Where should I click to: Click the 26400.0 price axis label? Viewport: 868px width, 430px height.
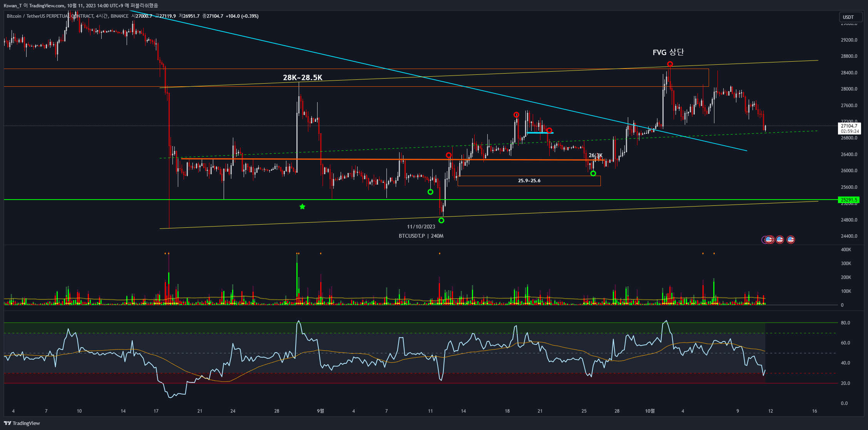849,154
